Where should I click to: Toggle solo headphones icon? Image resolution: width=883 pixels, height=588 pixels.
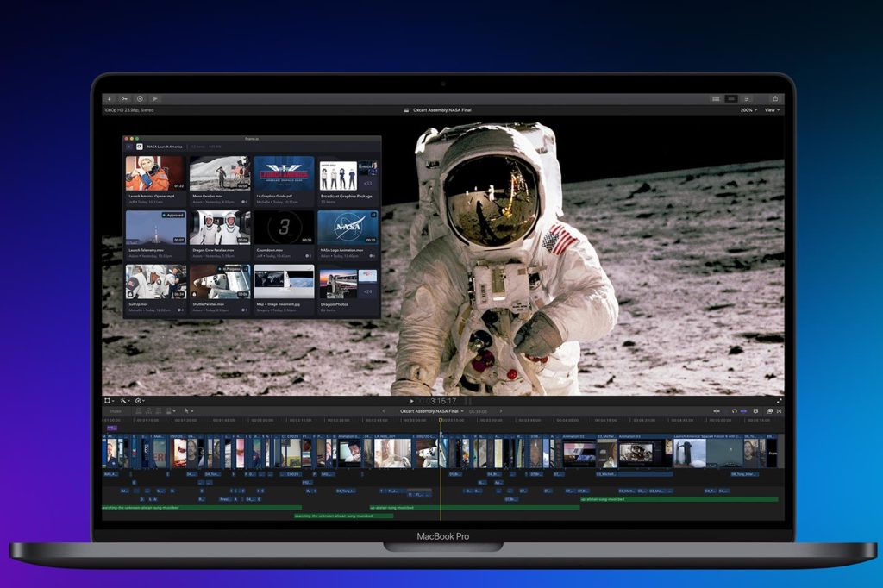click(x=734, y=411)
